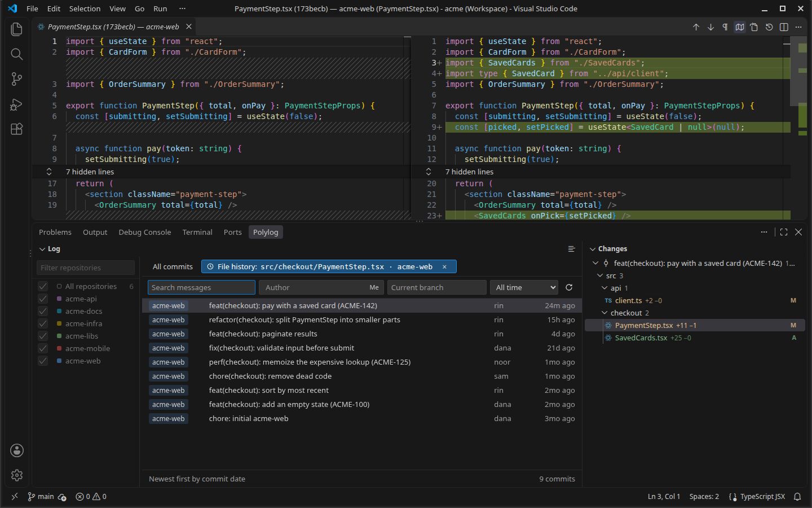The width and height of the screenshot is (812, 508).
Task: Toggle the acme-mobile repository checkbox
Action: [x=43, y=348]
